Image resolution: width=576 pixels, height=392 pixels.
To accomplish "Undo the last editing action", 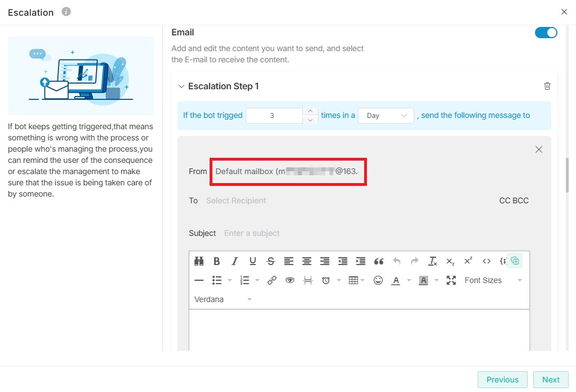I will (397, 261).
